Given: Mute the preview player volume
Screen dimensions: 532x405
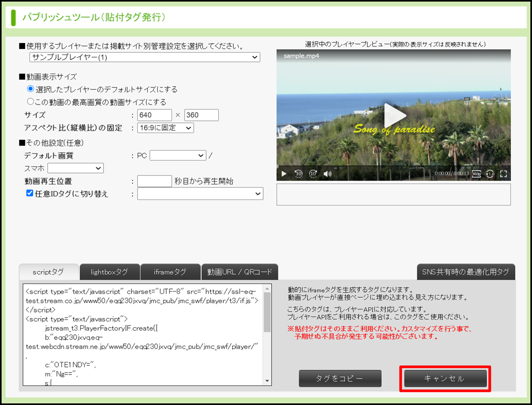Looking at the screenshot, I should pos(327,174).
